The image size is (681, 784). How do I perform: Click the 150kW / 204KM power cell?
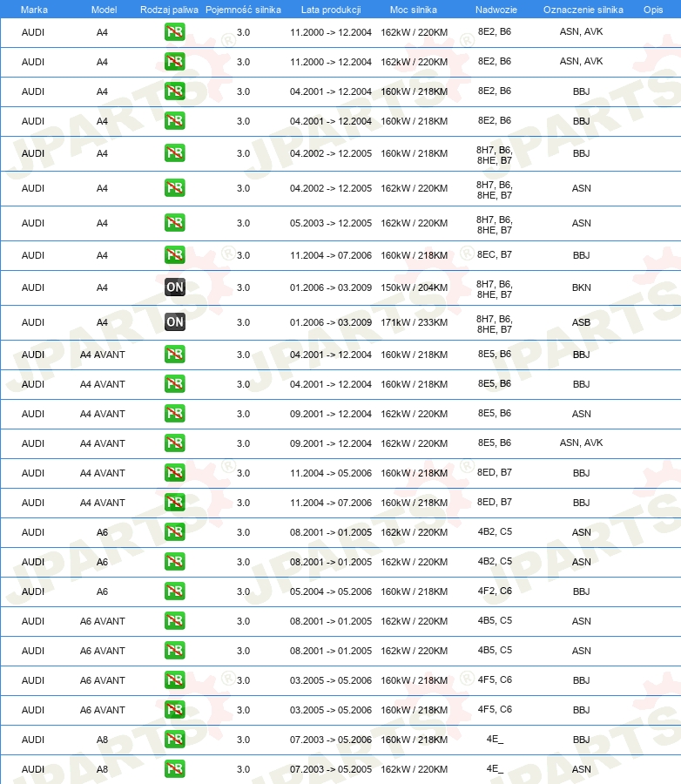click(x=414, y=287)
